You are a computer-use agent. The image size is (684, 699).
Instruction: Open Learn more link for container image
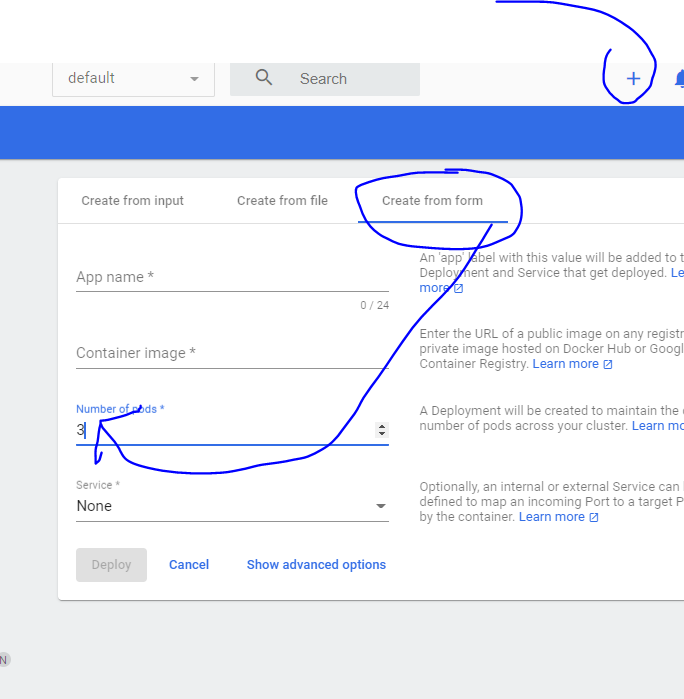click(x=572, y=364)
